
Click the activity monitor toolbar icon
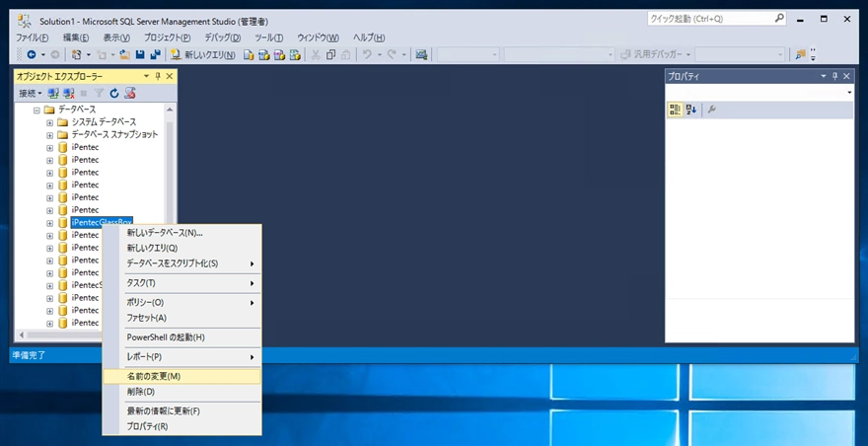(x=422, y=54)
